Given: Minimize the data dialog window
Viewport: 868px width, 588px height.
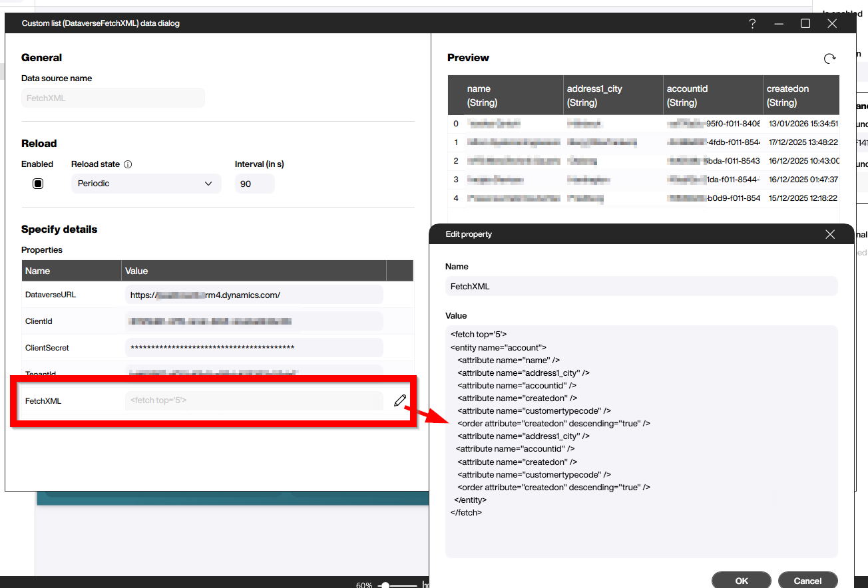Looking at the screenshot, I should tap(779, 23).
